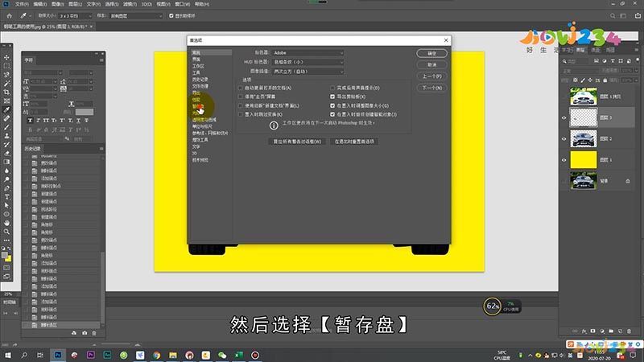Hide layer 图层 3 with its eye icon
Viewport: 644px width, 362px height.
pos(564,117)
